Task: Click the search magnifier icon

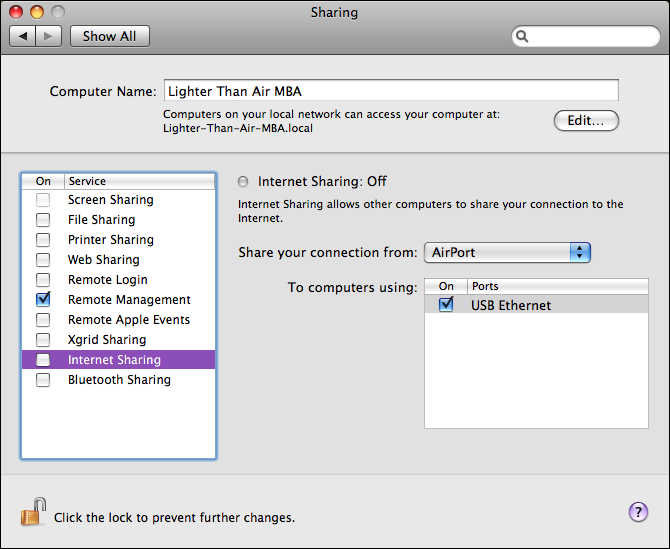Action: click(523, 36)
